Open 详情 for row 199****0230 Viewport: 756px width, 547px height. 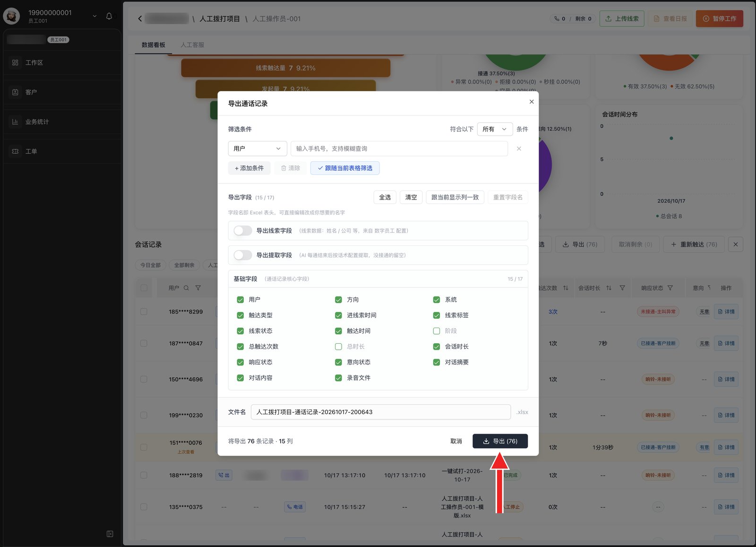[726, 415]
